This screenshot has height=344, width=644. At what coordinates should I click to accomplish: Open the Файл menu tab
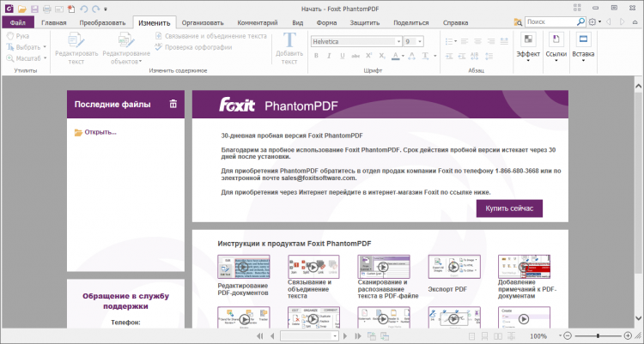18,22
